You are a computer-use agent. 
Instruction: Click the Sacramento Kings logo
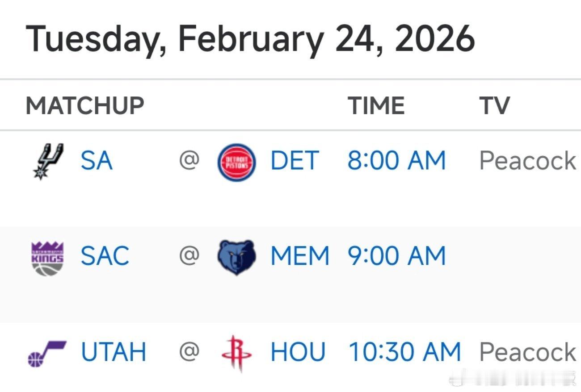coord(48,258)
